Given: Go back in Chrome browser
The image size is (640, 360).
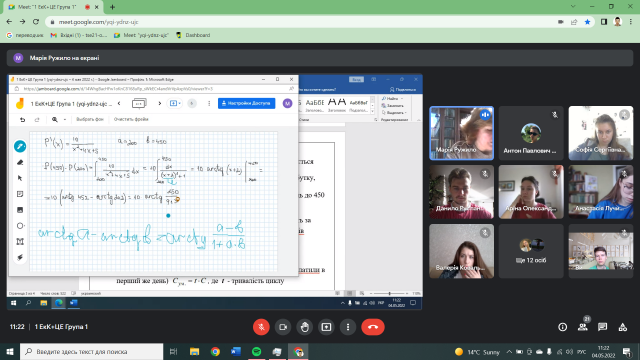Looking at the screenshot, I should click(9, 22).
